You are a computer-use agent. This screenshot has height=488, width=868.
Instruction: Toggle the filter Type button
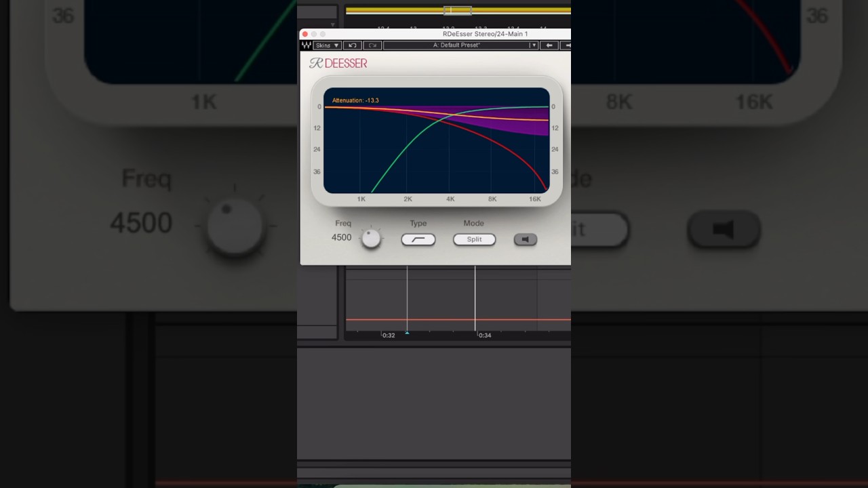pos(418,239)
